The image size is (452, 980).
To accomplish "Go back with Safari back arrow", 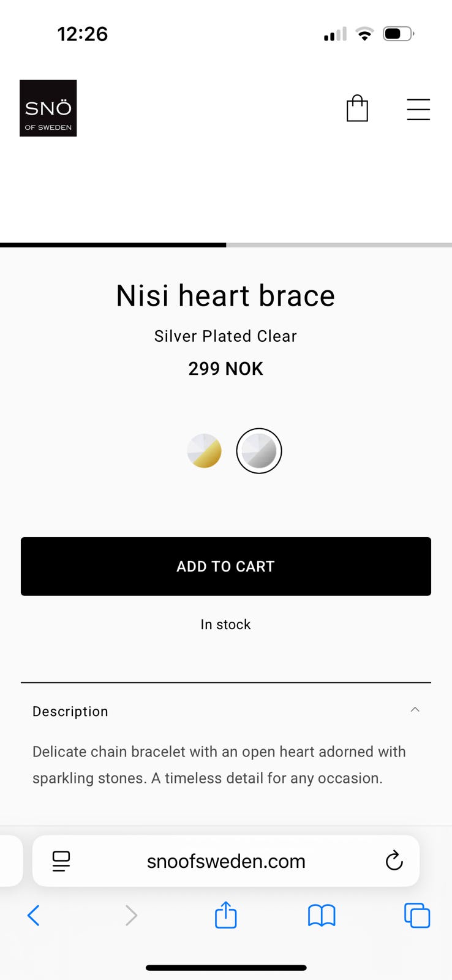I will pyautogui.click(x=34, y=916).
